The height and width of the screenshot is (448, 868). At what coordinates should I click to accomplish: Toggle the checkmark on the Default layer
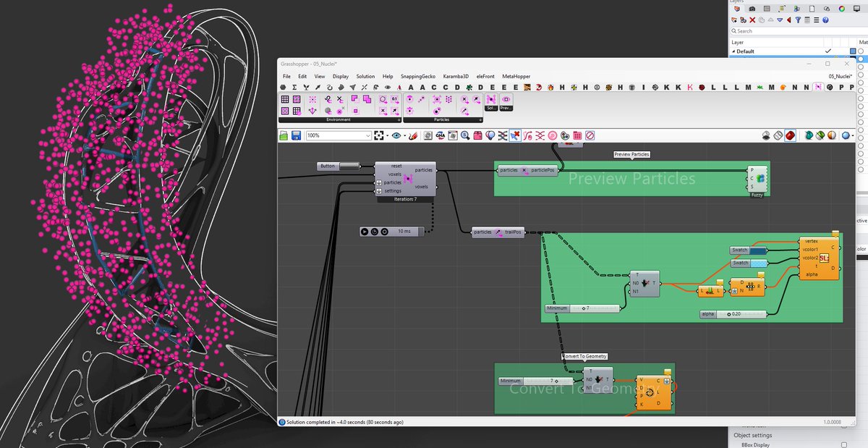pos(828,50)
